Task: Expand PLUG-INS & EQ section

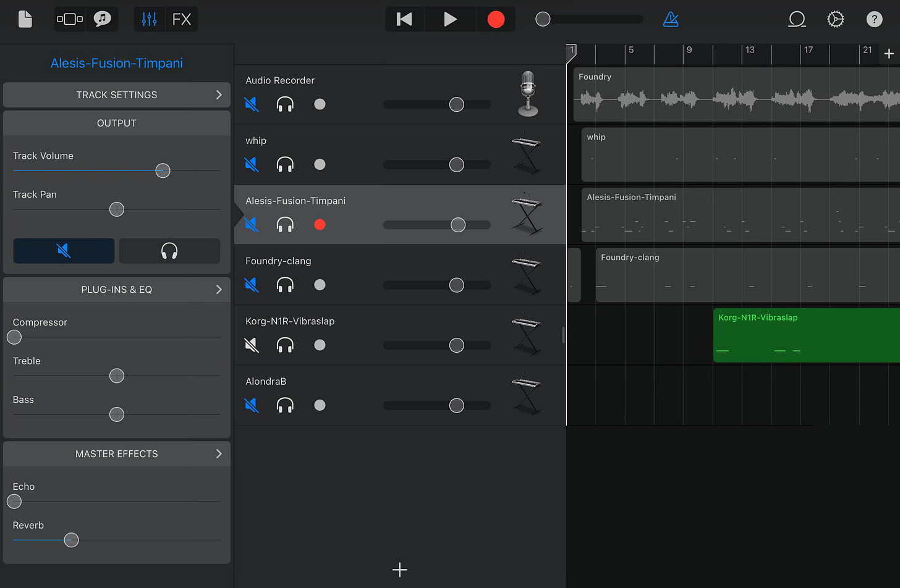Action: coord(117,290)
